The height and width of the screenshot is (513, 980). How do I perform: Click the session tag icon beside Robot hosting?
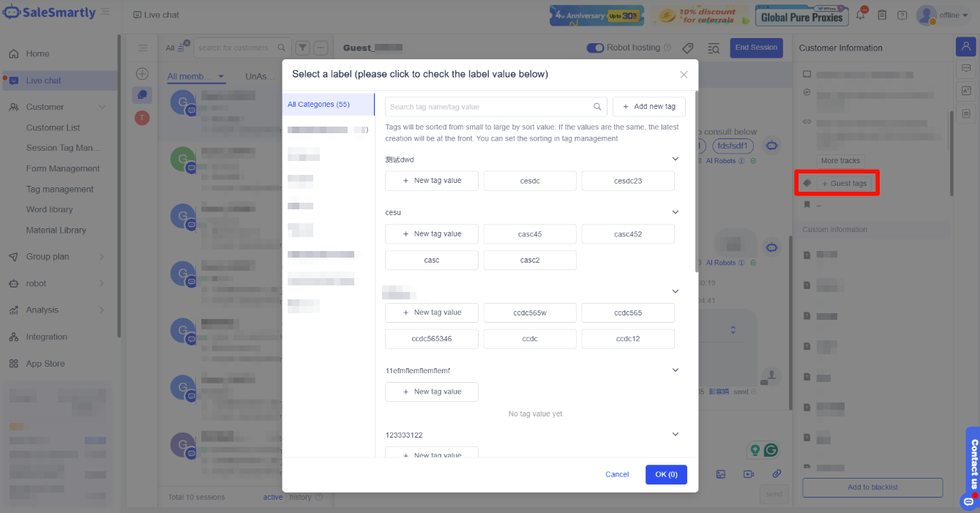click(687, 48)
